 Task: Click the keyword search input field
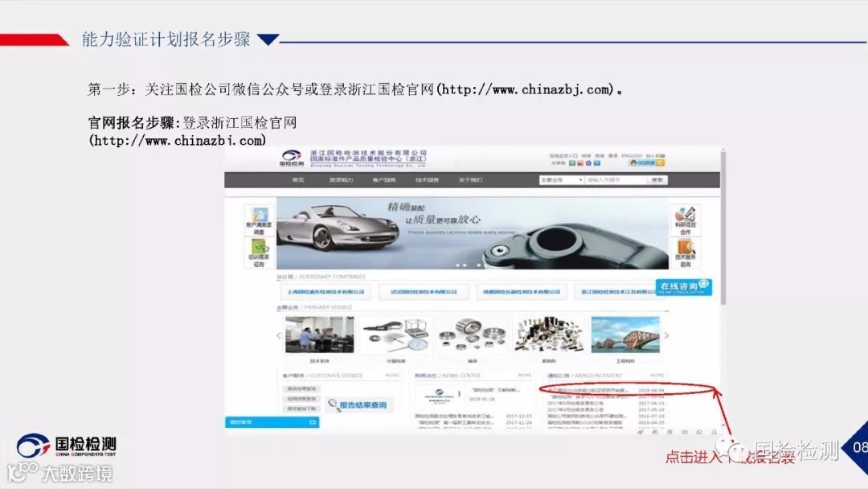pos(616,180)
